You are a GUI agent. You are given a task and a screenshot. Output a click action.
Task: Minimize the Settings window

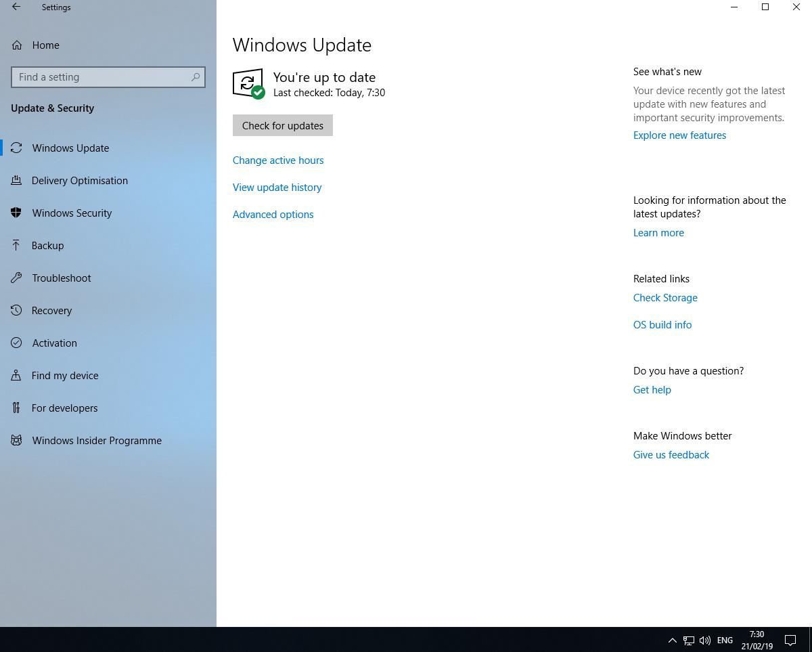[734, 7]
